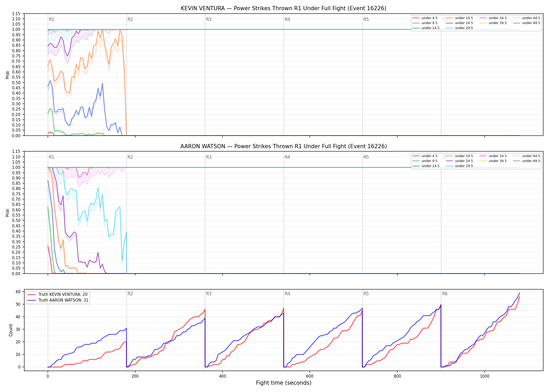Click the R2 marker in Kevin Ventura chart

130,19
